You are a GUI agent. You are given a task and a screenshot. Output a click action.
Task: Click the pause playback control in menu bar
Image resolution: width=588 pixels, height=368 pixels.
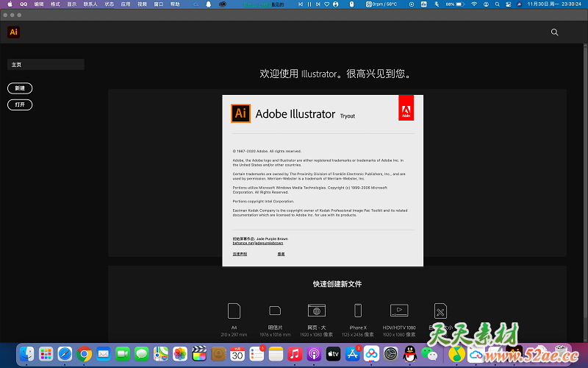(x=309, y=4)
